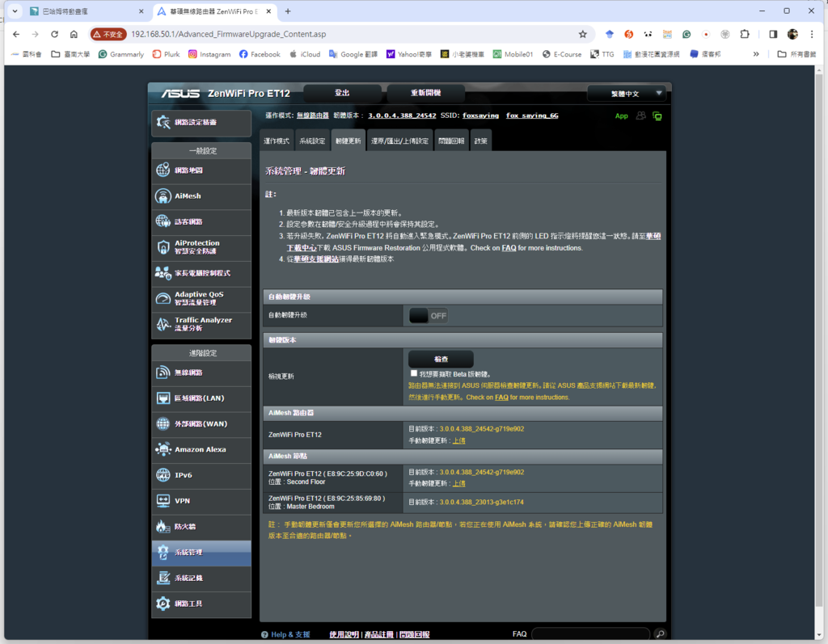Click the FAQ search magnifier icon

[660, 634]
